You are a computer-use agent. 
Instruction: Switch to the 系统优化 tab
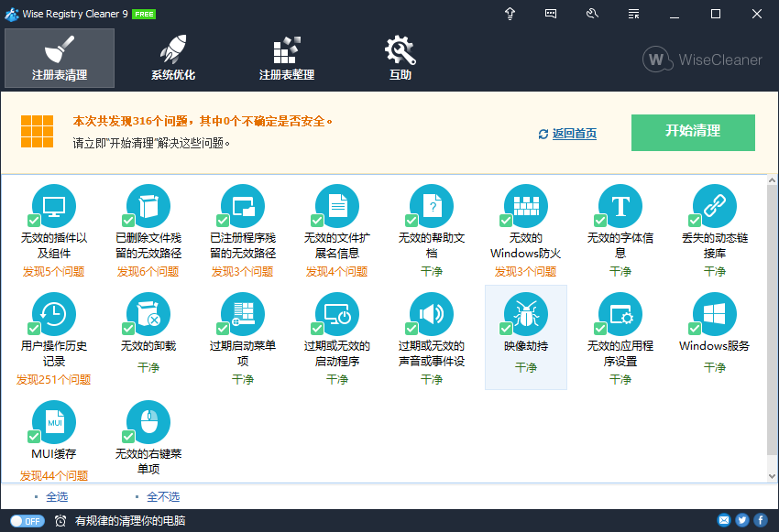[x=173, y=58]
